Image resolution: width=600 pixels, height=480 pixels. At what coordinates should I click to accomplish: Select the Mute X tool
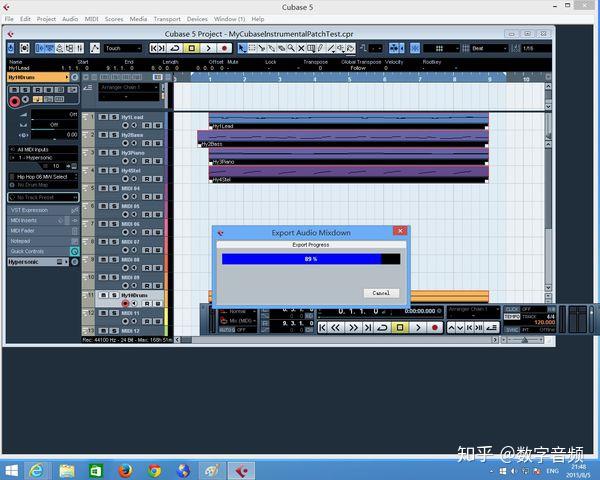coord(301,48)
